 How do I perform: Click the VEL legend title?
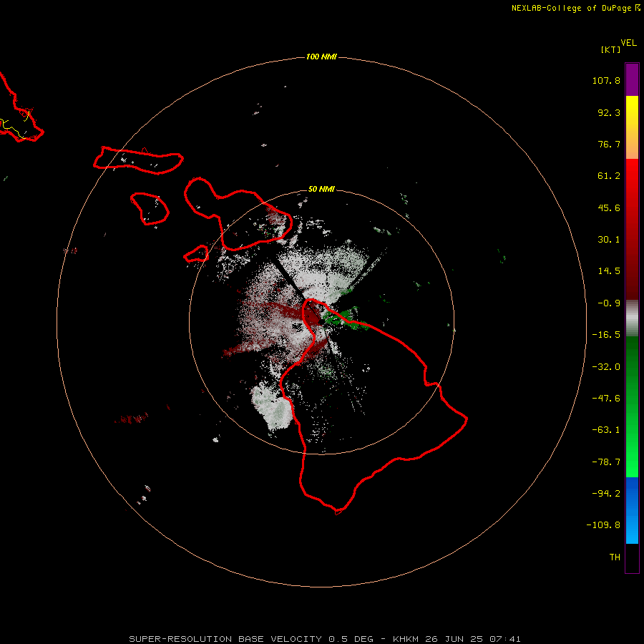point(628,43)
